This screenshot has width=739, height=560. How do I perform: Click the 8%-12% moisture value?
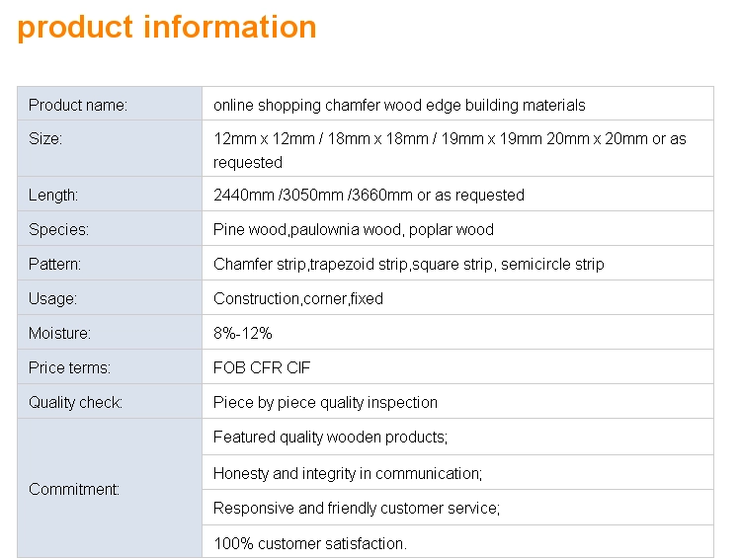click(243, 333)
